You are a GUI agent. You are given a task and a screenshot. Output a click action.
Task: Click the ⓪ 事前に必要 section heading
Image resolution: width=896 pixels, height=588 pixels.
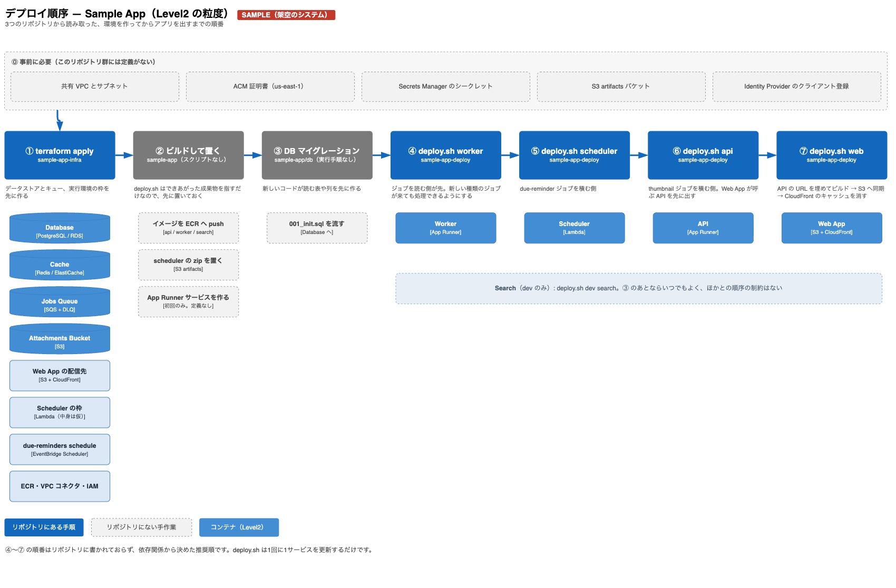(x=83, y=62)
